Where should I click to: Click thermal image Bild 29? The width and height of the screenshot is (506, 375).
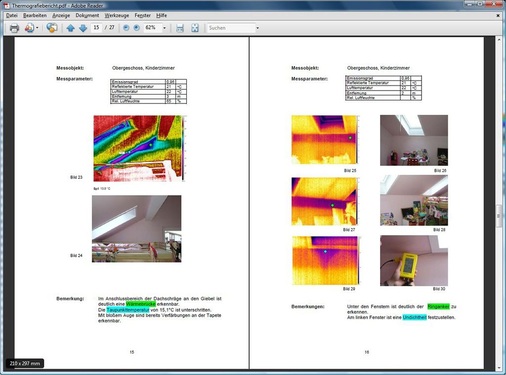[x=325, y=260]
